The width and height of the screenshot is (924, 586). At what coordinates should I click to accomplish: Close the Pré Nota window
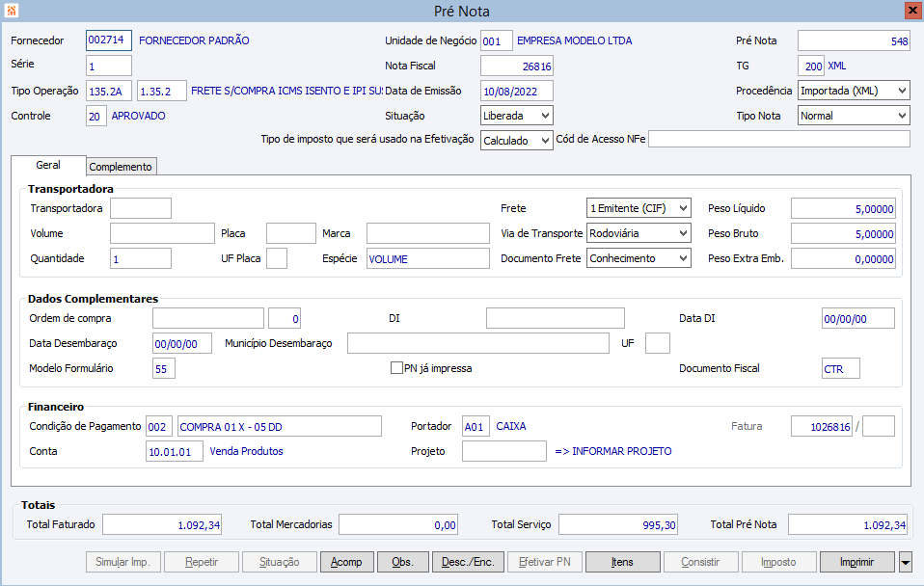(911, 11)
